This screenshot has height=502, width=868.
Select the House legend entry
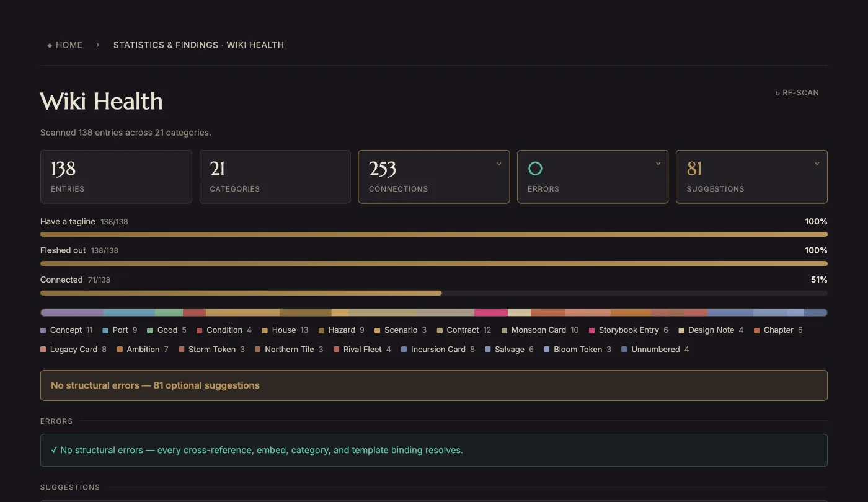(285, 330)
